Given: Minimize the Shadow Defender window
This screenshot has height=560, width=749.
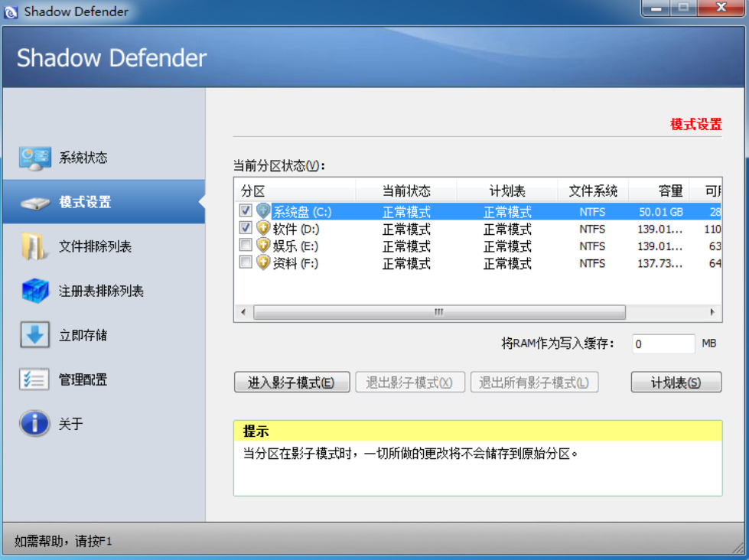Looking at the screenshot, I should 656,8.
